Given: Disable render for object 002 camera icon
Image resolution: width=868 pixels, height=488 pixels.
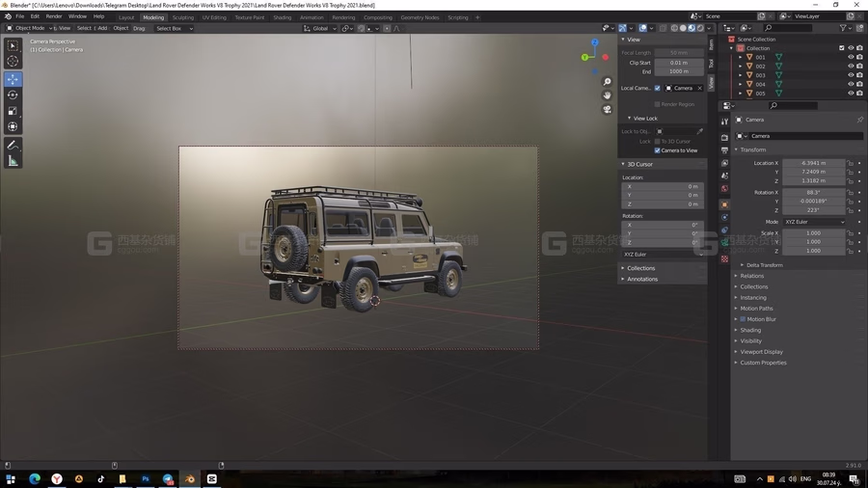Looking at the screenshot, I should click(859, 67).
